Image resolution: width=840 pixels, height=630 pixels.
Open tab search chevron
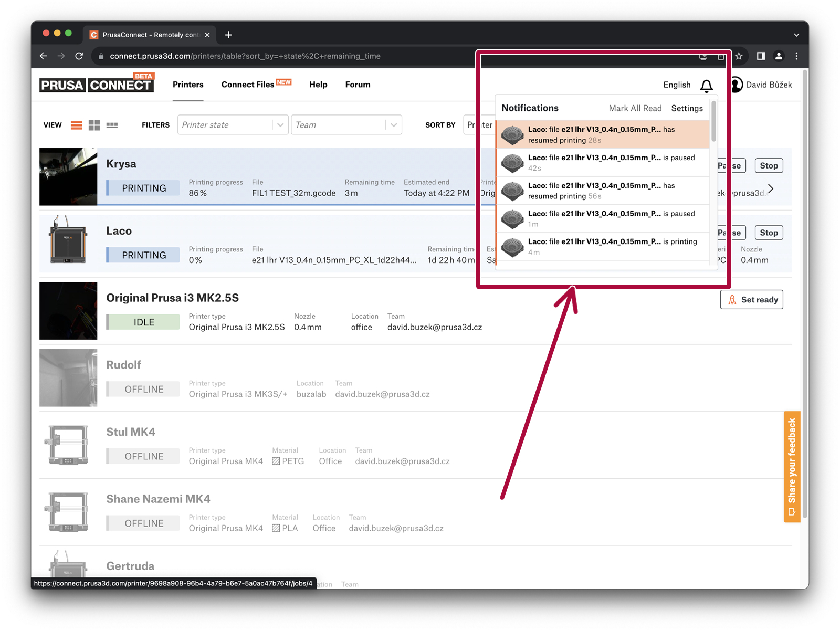click(796, 35)
